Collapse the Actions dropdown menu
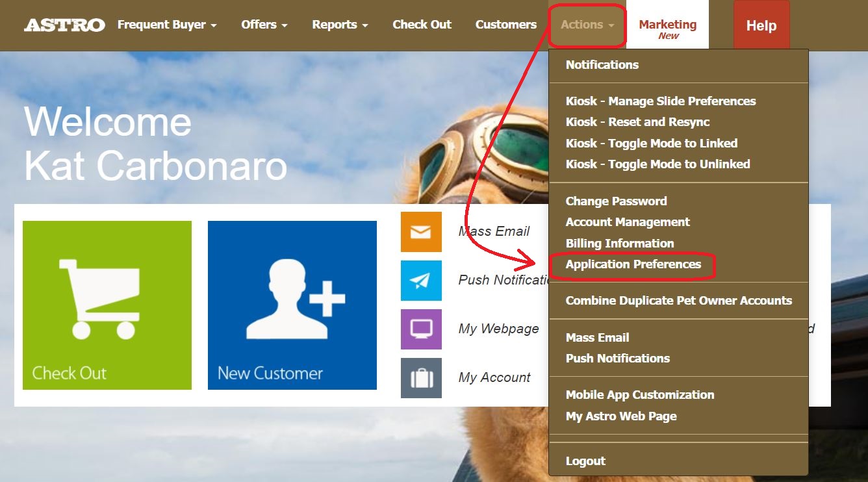The height and width of the screenshot is (482, 868). [x=587, y=25]
